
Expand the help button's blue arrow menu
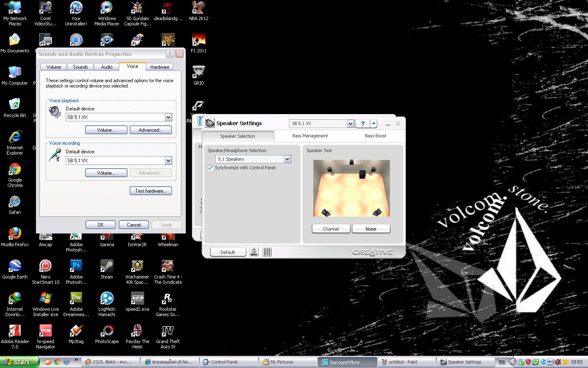click(x=374, y=123)
